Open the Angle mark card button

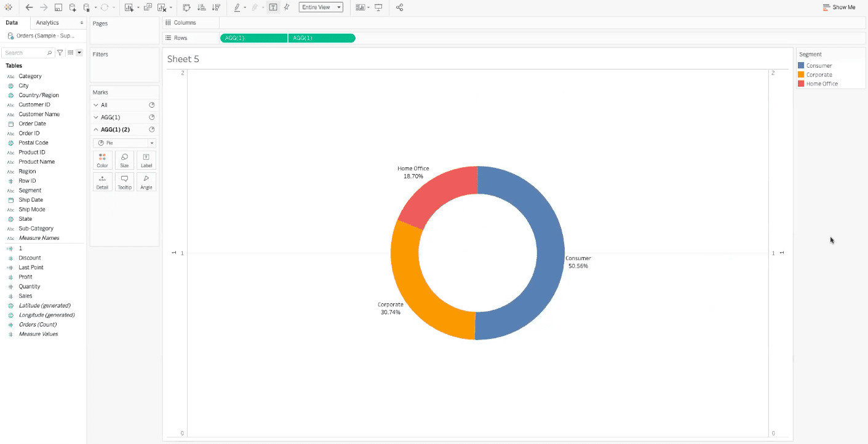click(146, 182)
